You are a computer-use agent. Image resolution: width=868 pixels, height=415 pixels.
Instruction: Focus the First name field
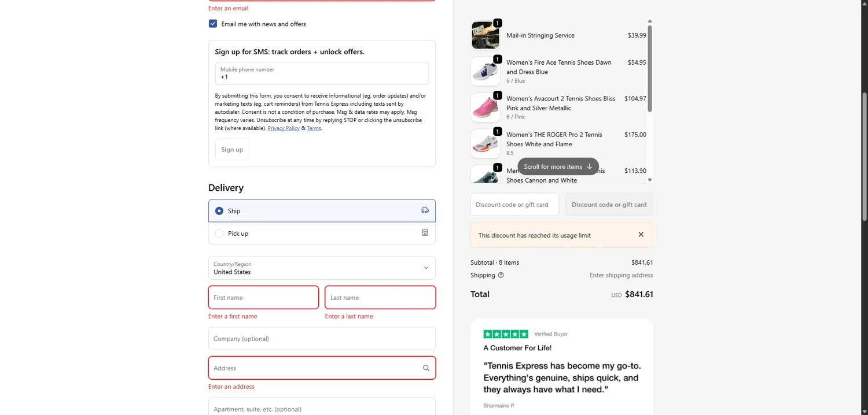click(x=263, y=298)
